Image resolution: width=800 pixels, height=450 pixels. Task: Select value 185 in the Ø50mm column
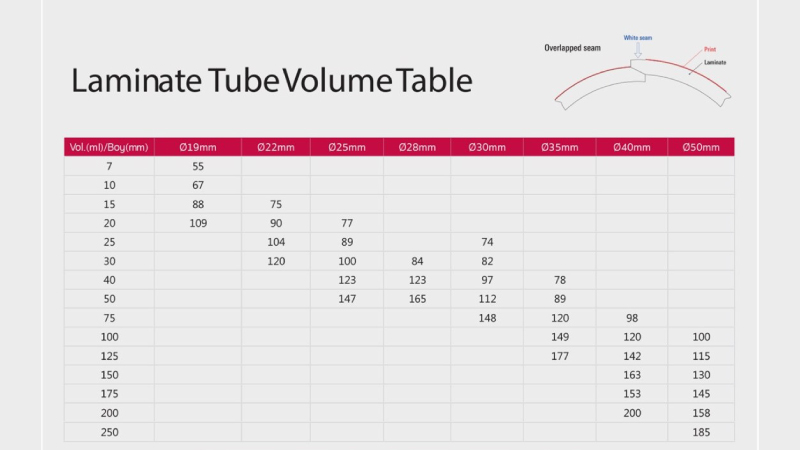point(701,432)
